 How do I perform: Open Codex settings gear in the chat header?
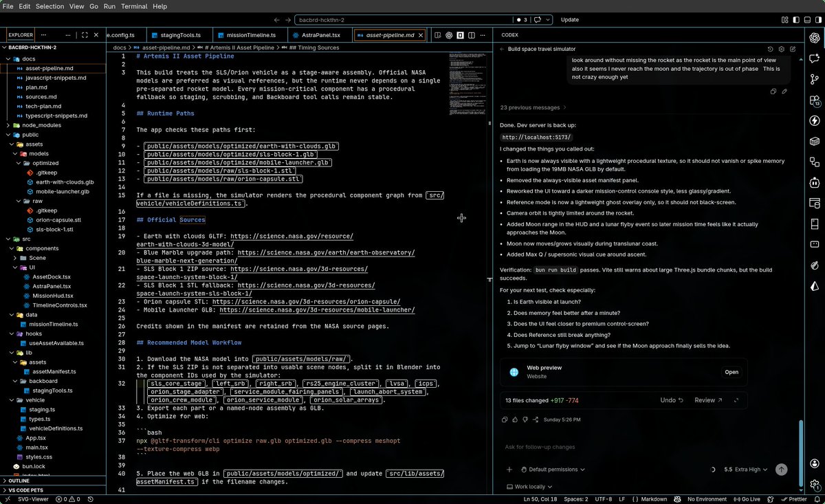[782, 50]
